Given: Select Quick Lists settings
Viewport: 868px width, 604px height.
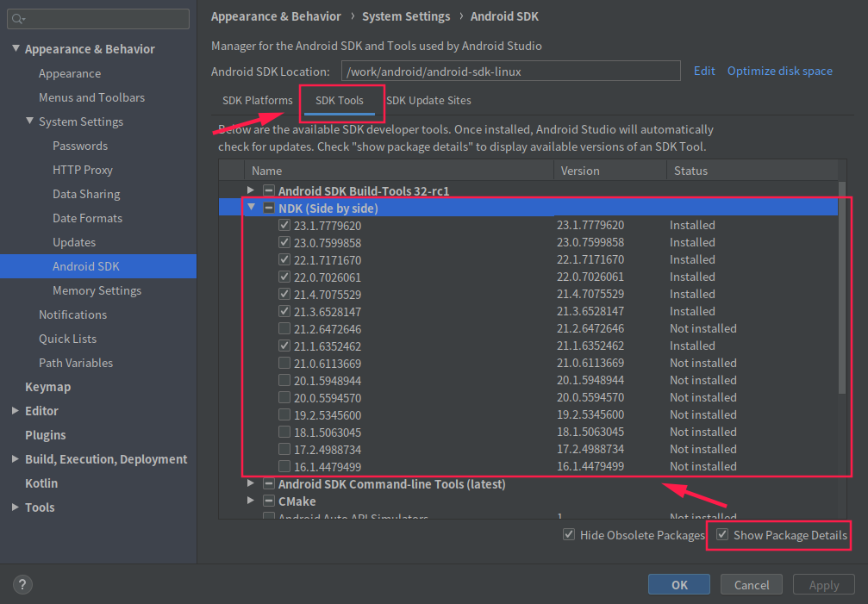Looking at the screenshot, I should point(67,339).
